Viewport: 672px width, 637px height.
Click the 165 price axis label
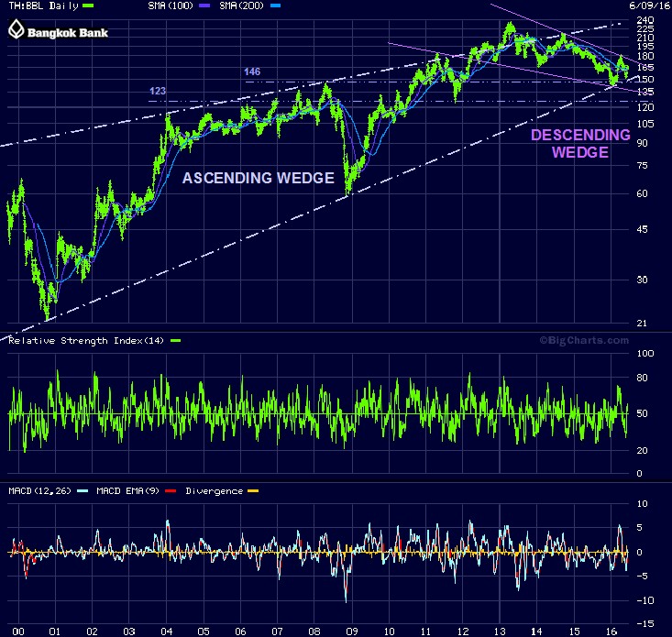[x=645, y=67]
